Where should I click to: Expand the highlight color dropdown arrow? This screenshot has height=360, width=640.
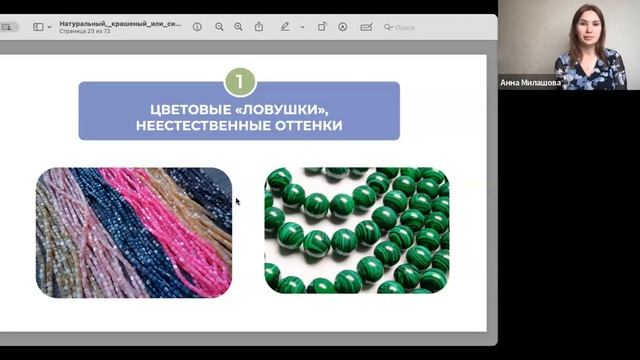(302, 27)
